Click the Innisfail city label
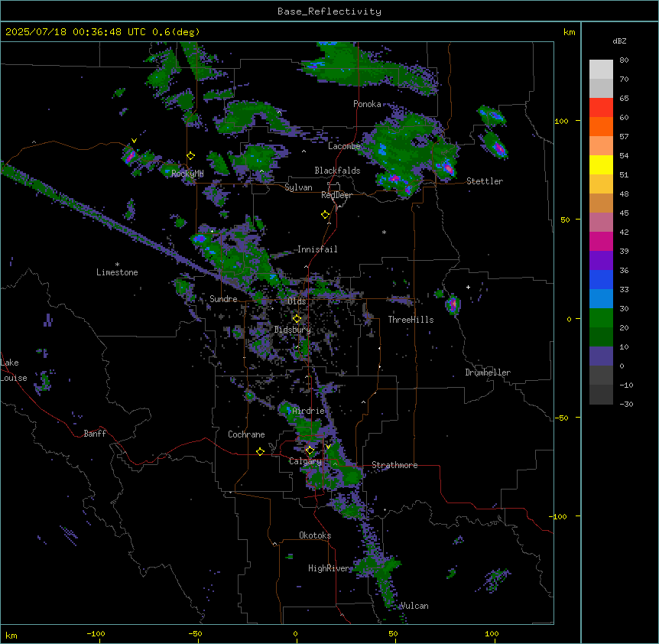This screenshot has height=644, width=659. 317,249
